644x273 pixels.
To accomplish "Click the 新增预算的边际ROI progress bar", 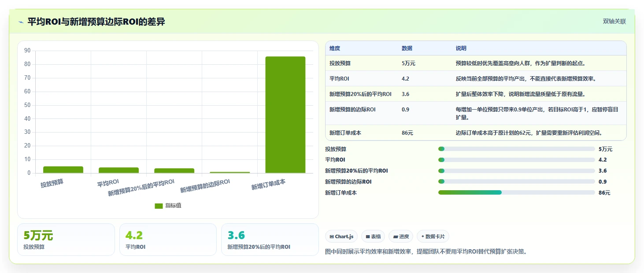I will (517, 181).
